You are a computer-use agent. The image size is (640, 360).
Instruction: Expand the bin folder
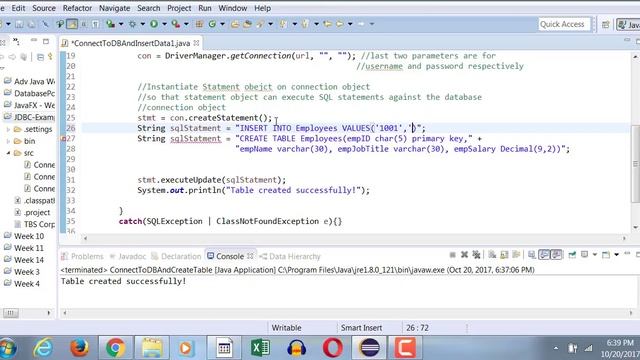tap(8, 141)
